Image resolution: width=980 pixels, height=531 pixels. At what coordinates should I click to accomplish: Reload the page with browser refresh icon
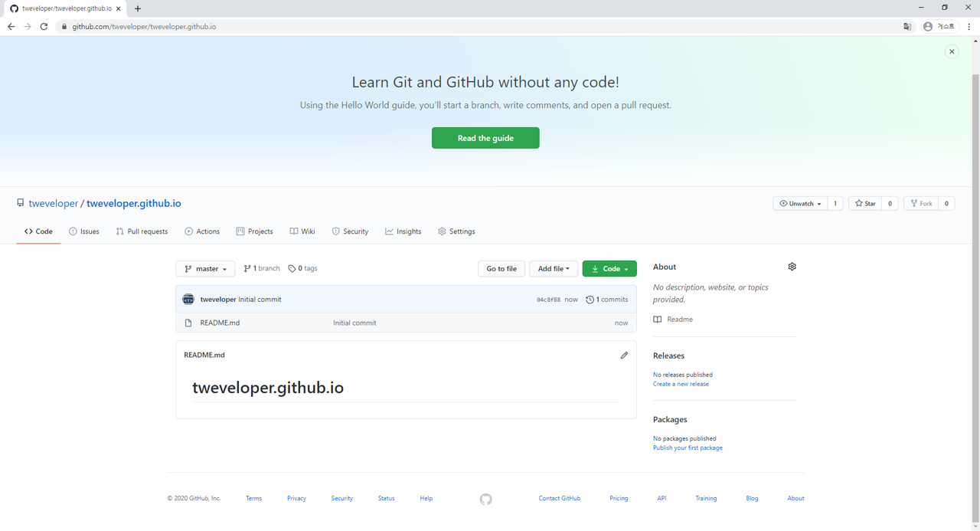(44, 27)
